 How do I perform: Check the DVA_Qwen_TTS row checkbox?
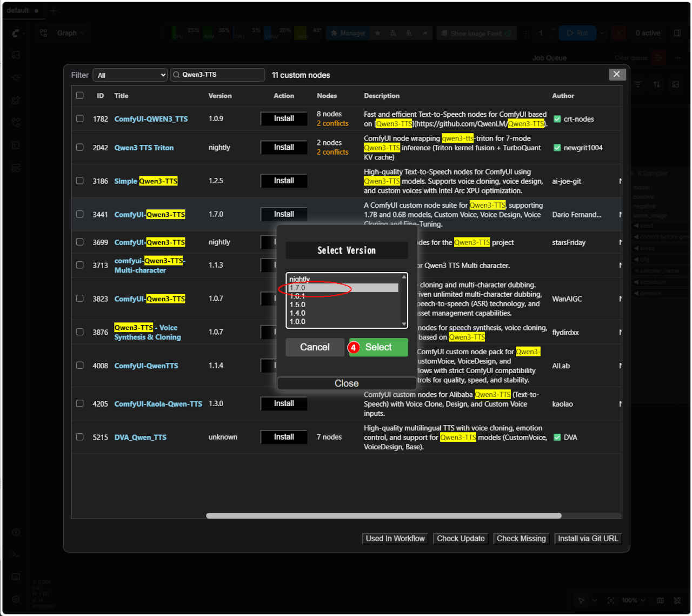pos(80,437)
